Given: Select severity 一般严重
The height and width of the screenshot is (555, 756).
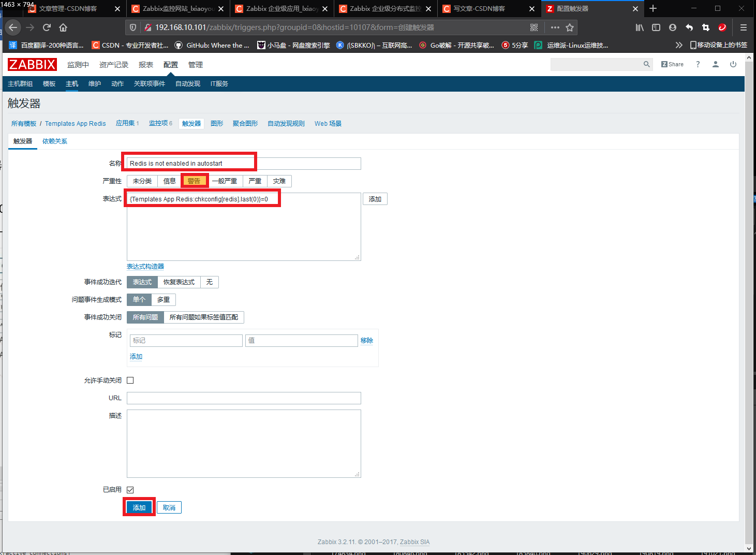Looking at the screenshot, I should tap(225, 181).
